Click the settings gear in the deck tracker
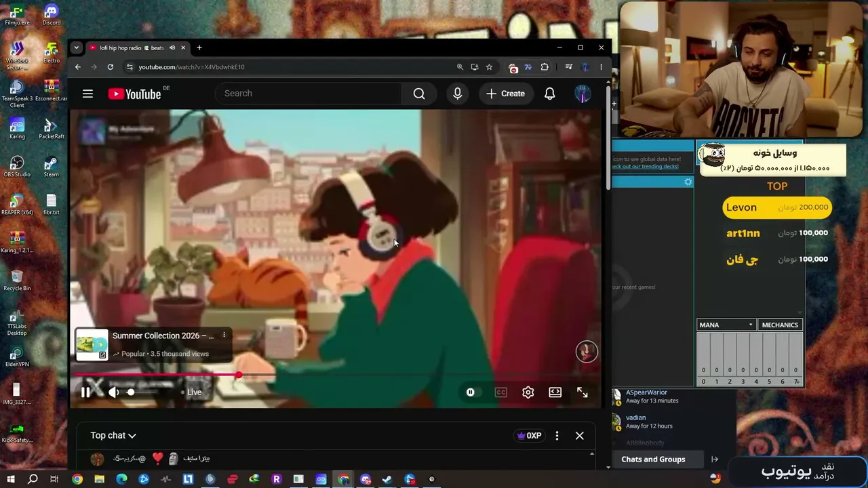Viewport: 868px width, 488px height. 688,182
